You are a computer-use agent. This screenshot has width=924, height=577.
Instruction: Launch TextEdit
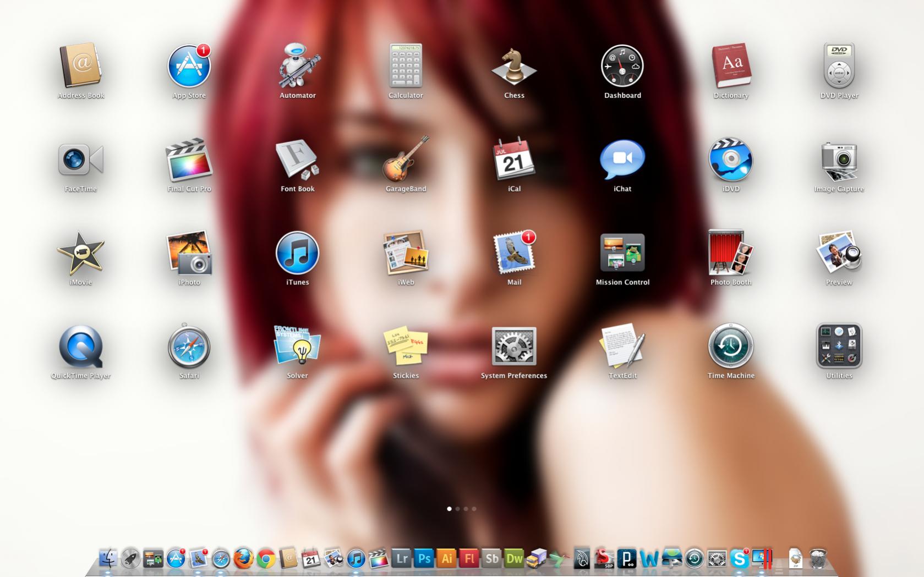(x=622, y=347)
